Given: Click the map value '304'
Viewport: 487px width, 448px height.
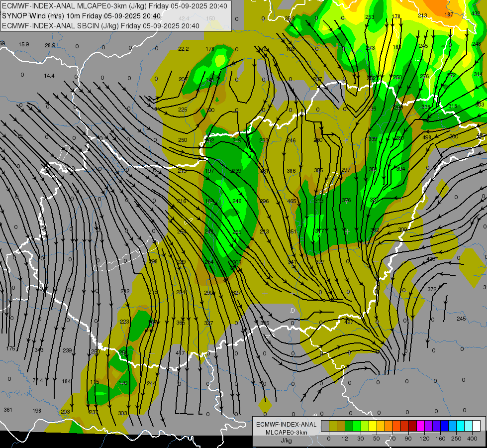Looking at the screenshot, I should pyautogui.click(x=400, y=169).
